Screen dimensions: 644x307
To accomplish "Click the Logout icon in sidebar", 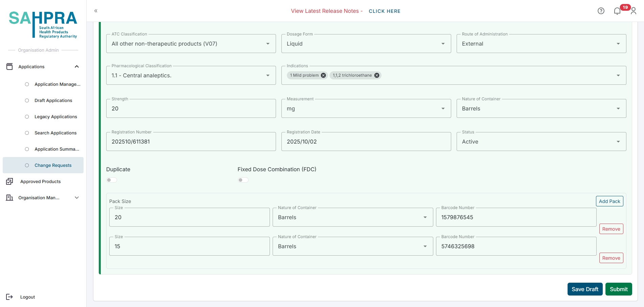I will point(9,297).
